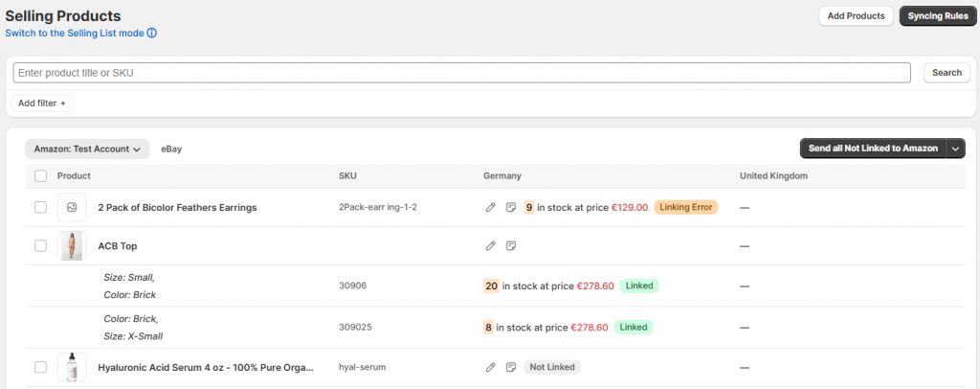Open note icon for Feathers Earrings row
Viewport: 980px width, 389px height.
[x=511, y=207]
